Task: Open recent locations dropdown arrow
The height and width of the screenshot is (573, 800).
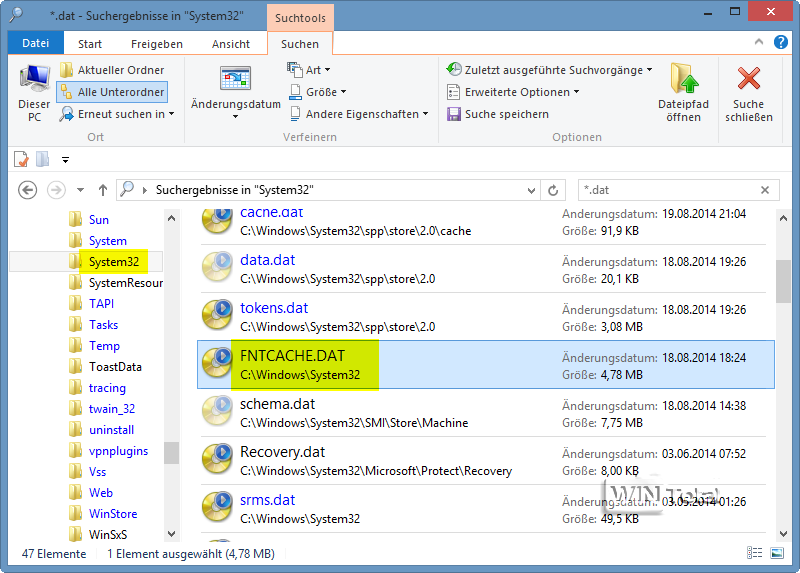Action: click(80, 190)
